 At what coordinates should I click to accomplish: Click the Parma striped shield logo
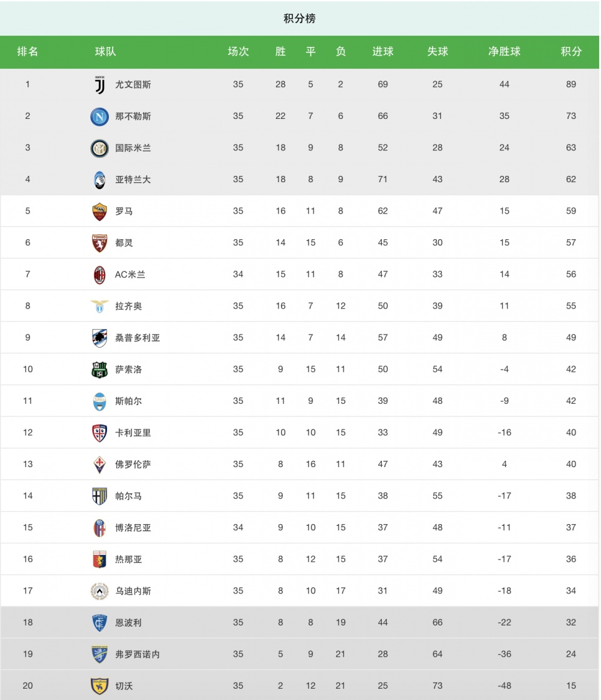(x=100, y=497)
